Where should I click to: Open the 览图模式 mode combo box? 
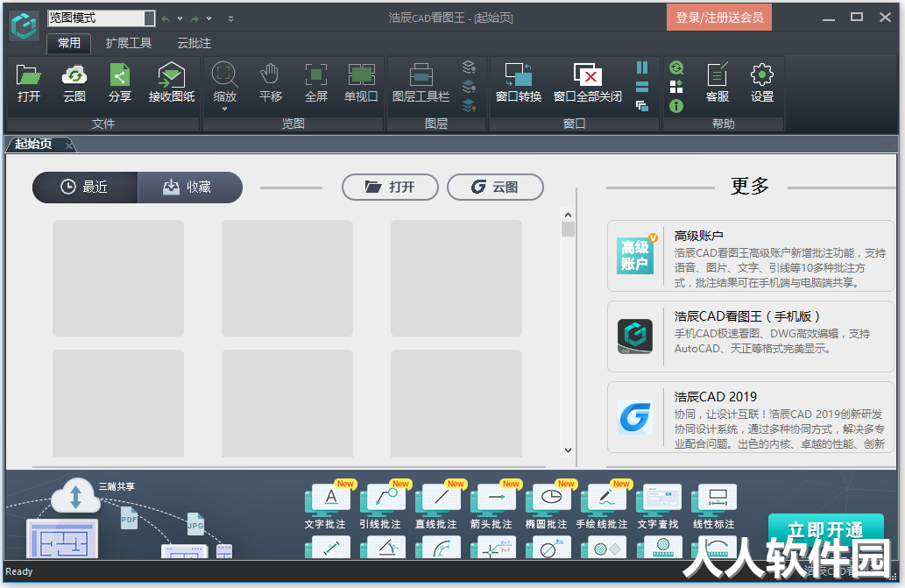tap(101, 18)
